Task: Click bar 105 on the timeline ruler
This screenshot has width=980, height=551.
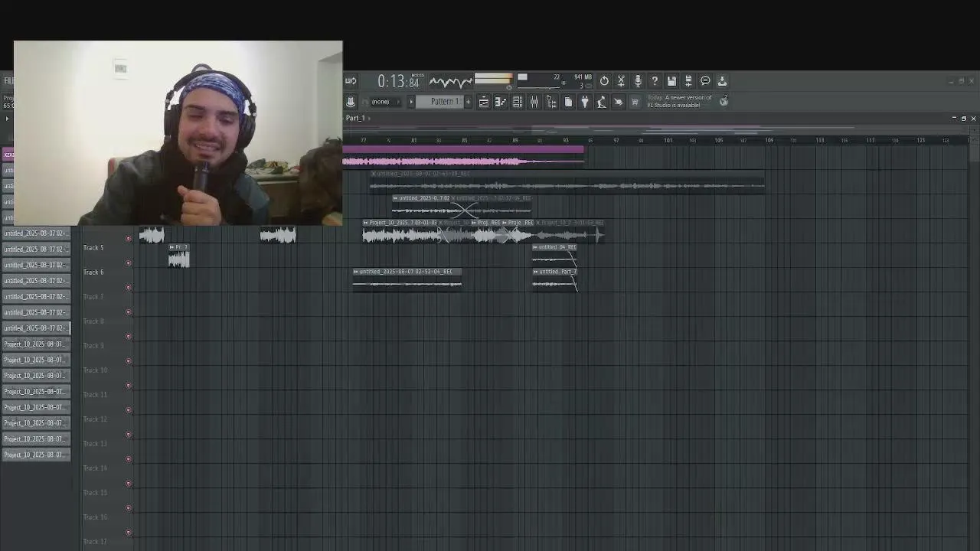Action: click(x=718, y=141)
